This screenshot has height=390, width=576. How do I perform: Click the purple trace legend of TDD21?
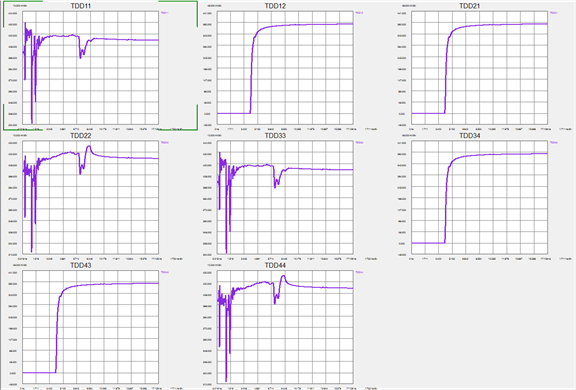554,12
